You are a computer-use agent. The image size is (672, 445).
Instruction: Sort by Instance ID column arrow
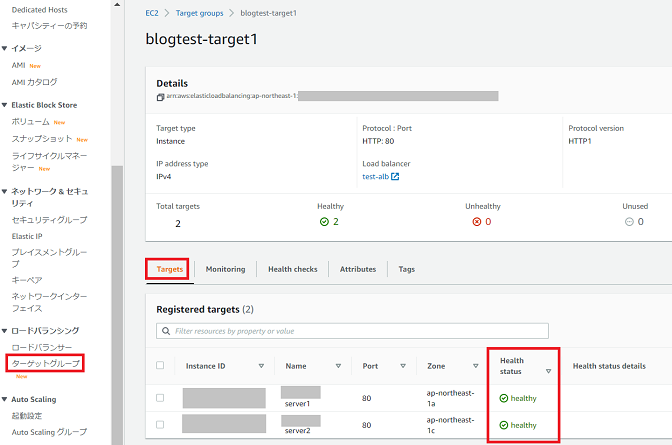pyautogui.click(x=261, y=366)
